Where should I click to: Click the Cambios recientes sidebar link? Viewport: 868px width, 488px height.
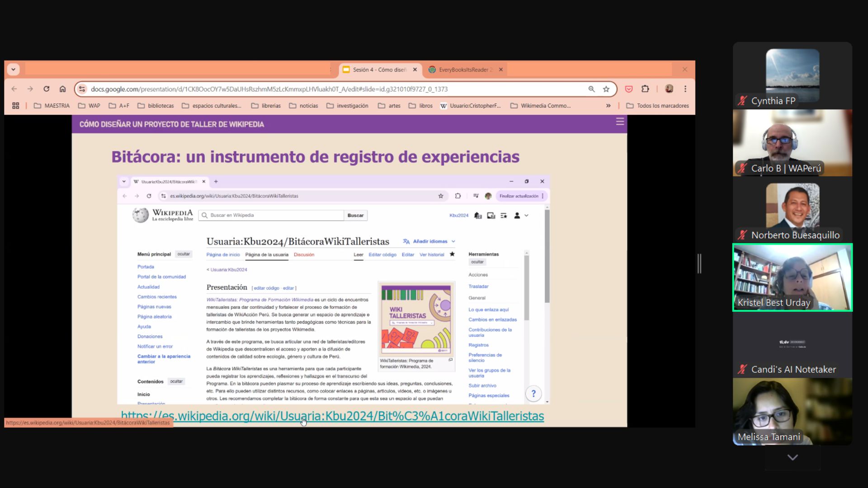pyautogui.click(x=157, y=297)
